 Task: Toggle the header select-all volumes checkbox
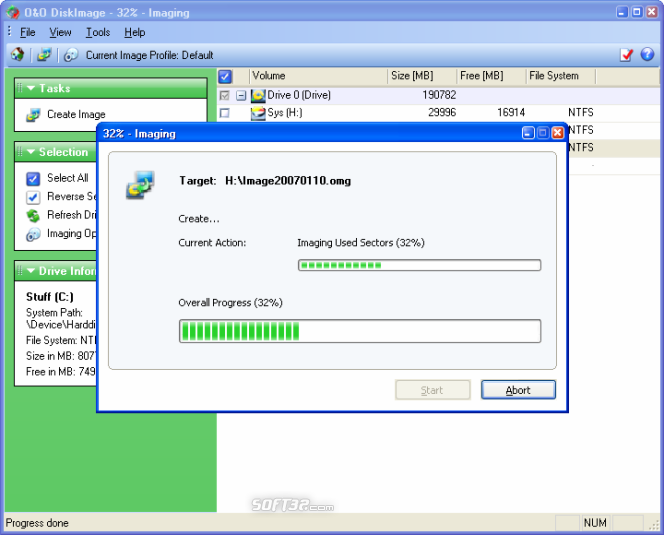[x=225, y=76]
